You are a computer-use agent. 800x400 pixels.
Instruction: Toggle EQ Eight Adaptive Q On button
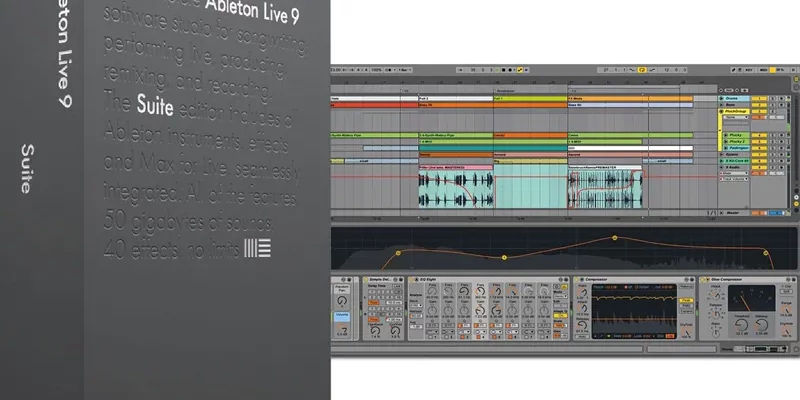coord(559,316)
